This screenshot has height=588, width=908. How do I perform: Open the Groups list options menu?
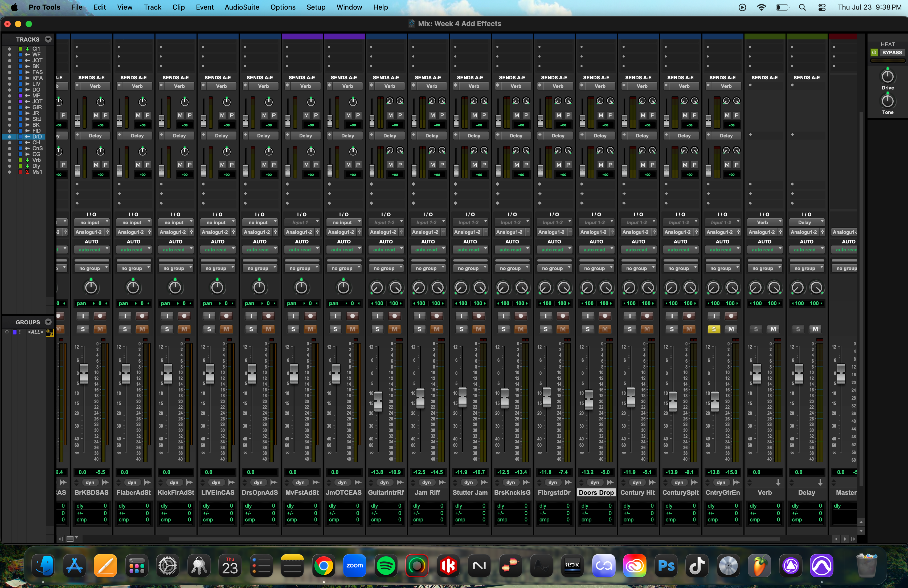[x=48, y=322]
